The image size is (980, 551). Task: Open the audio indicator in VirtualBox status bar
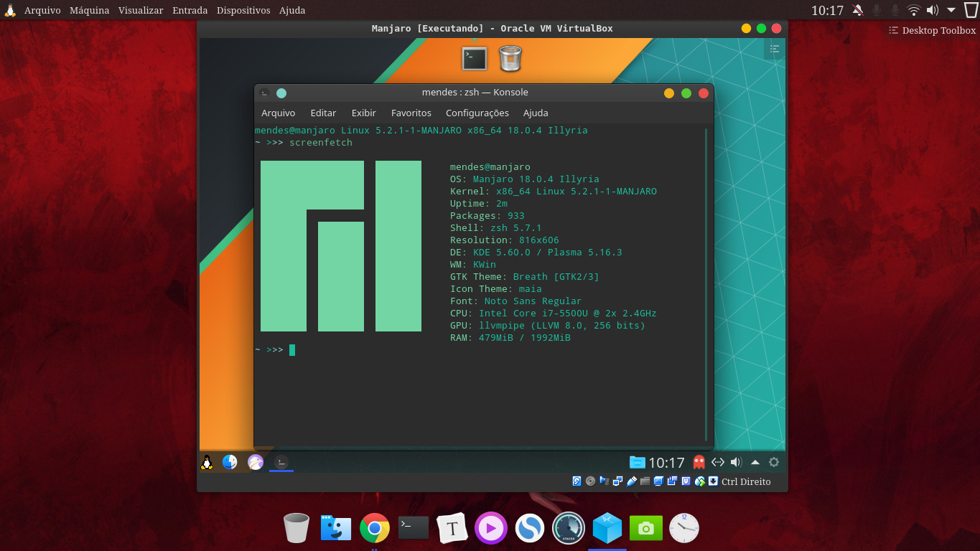point(604,481)
